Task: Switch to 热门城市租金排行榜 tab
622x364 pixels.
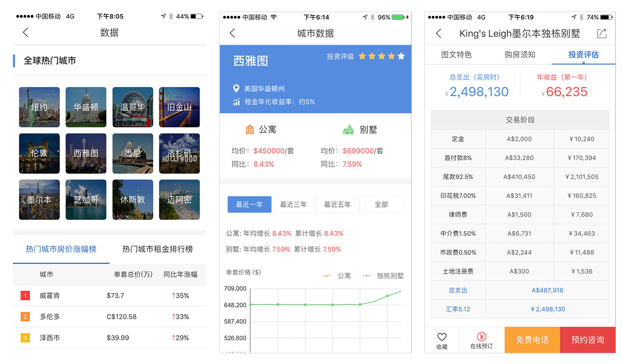Action: coord(157,249)
